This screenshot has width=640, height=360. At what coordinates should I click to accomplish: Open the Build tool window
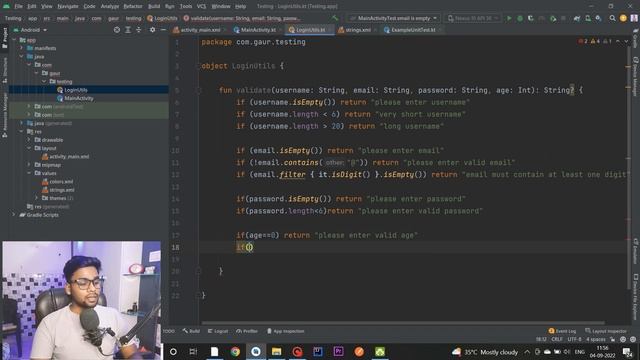(x=191, y=331)
